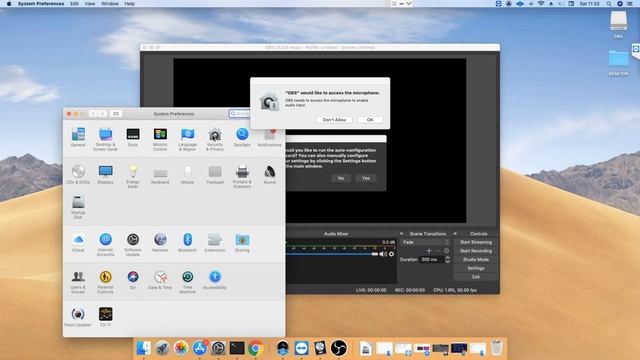Viewport: 640px width, 360px height.
Task: Click Exit button in OBS Controls
Action: click(476, 277)
